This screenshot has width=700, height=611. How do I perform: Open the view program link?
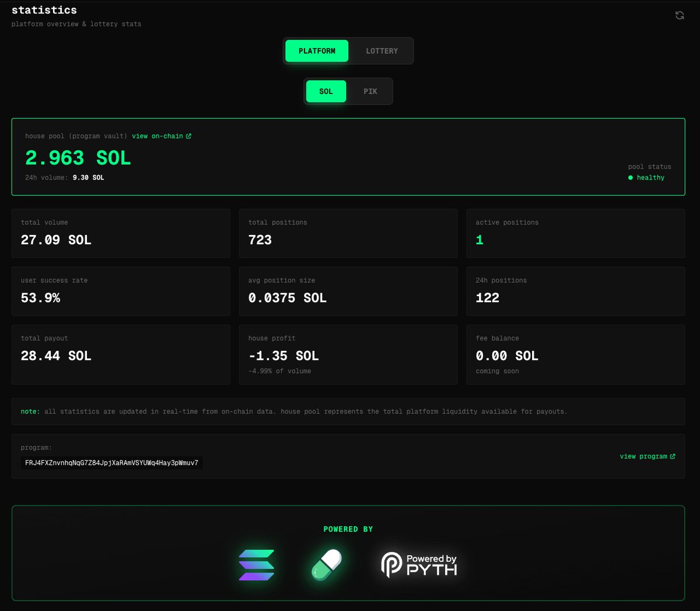pyautogui.click(x=643, y=457)
